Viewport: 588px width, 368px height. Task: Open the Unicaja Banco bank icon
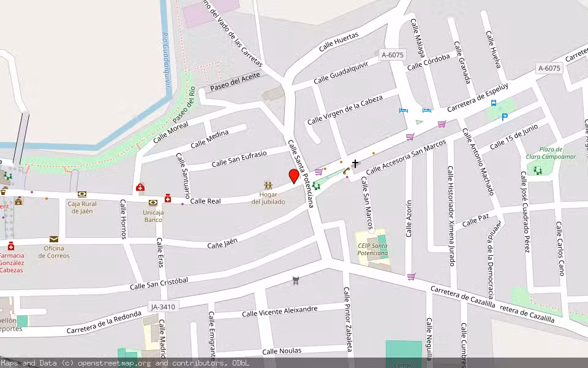(x=153, y=203)
